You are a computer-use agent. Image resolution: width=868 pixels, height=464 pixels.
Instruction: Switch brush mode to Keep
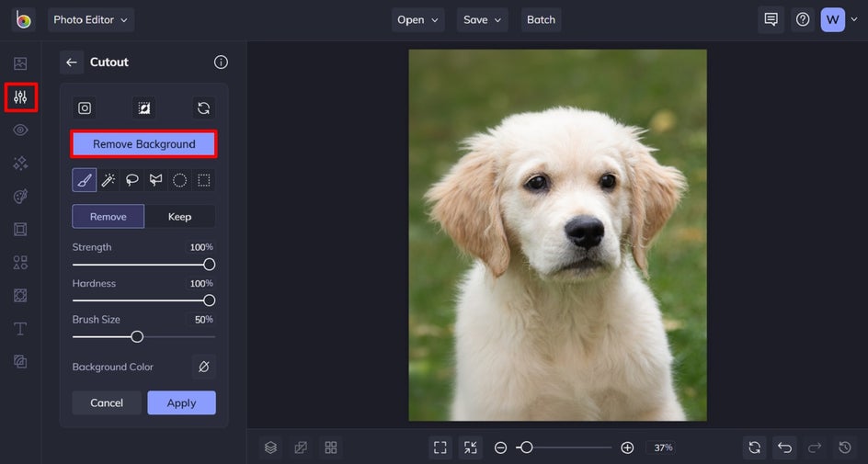(180, 217)
